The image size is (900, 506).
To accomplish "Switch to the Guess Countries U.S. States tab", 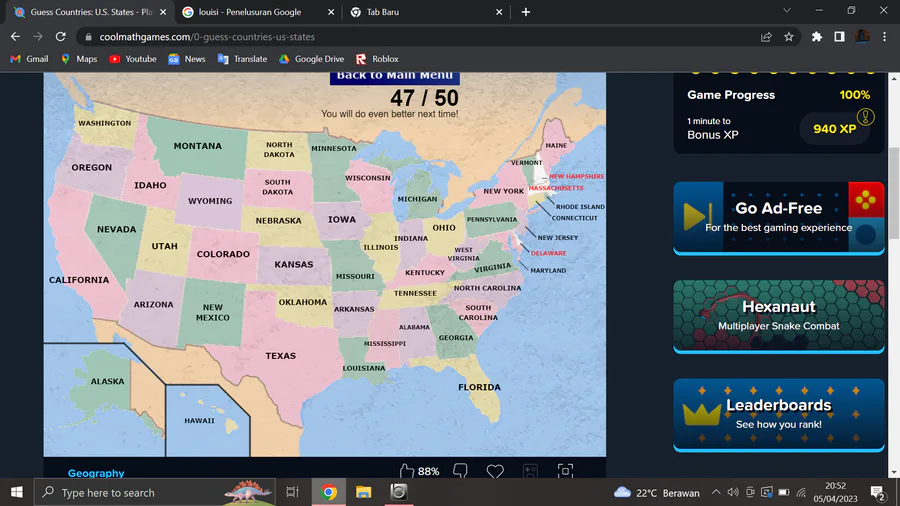I will point(91,11).
